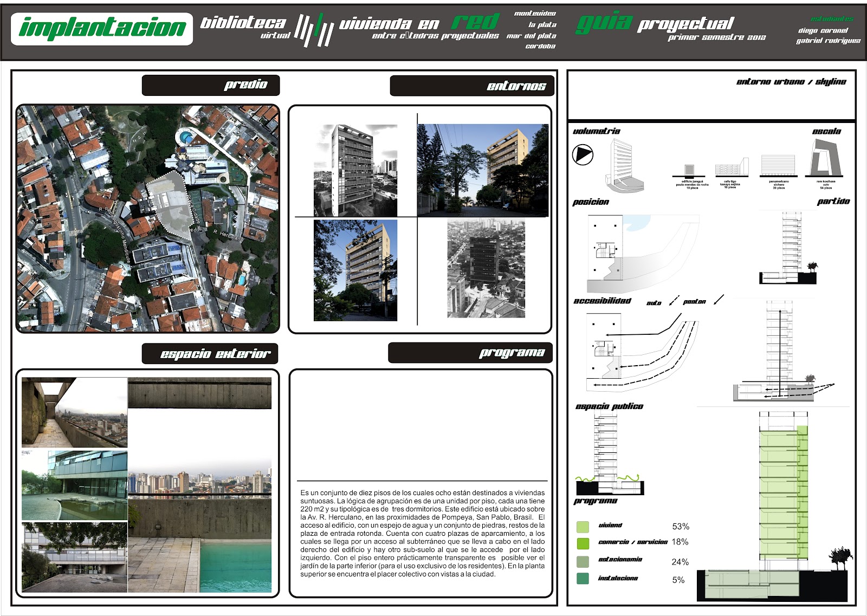Select the vivienda light green legend swatch
Image resolution: width=867 pixels, height=616 pixels.
(x=583, y=527)
